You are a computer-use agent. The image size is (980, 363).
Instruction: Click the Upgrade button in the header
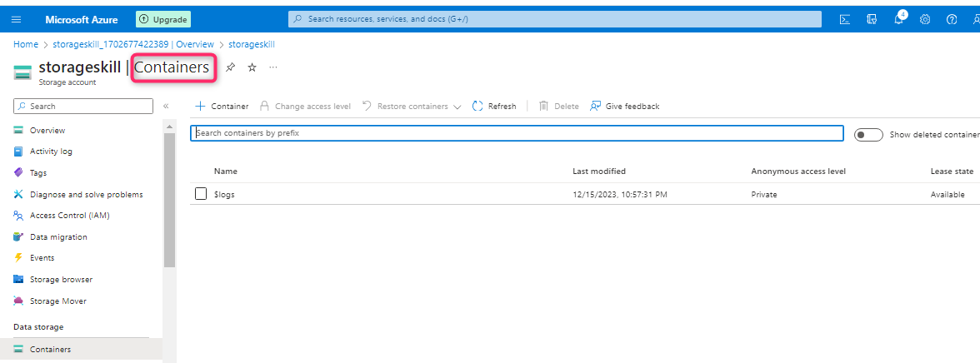tap(163, 19)
